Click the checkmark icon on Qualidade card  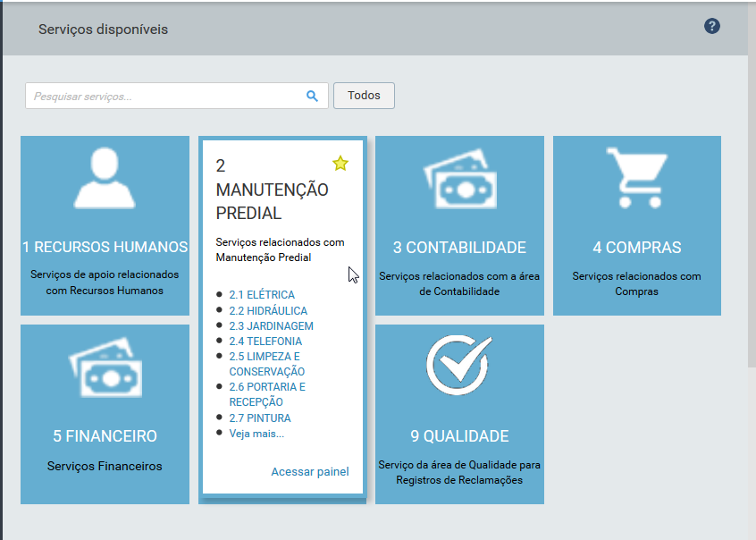tap(458, 367)
